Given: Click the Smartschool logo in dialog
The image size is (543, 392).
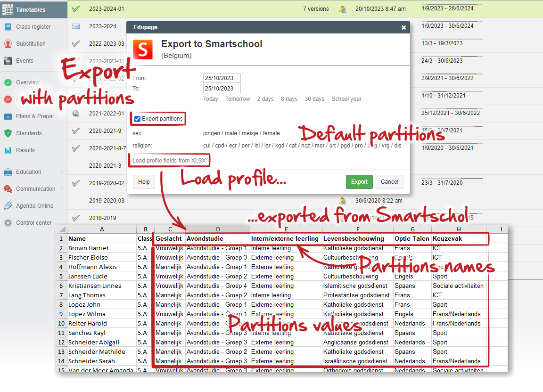Looking at the screenshot, I should point(143,49).
